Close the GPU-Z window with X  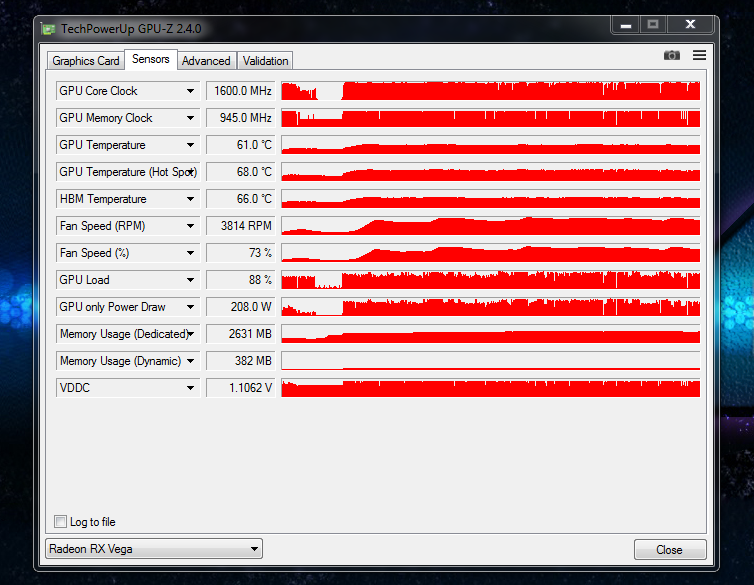tap(690, 25)
